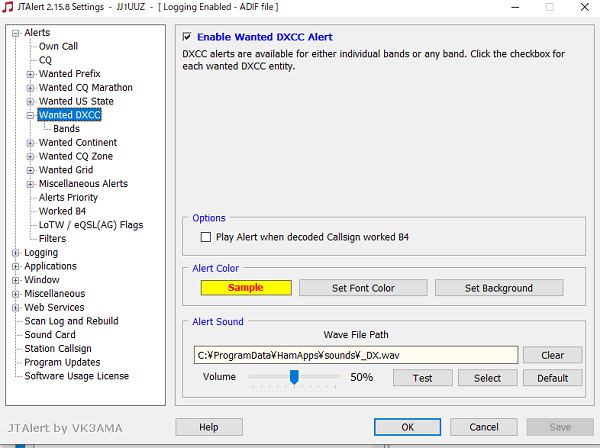This screenshot has height=448, width=600.
Task: Open the Alerts Priority settings
Action: click(68, 198)
